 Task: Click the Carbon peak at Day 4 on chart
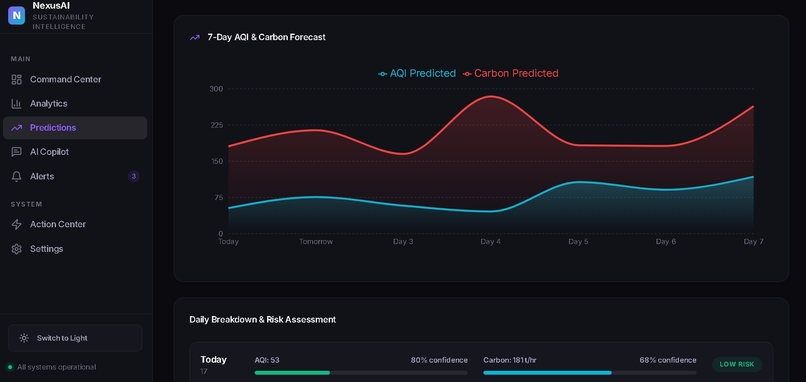point(491,96)
